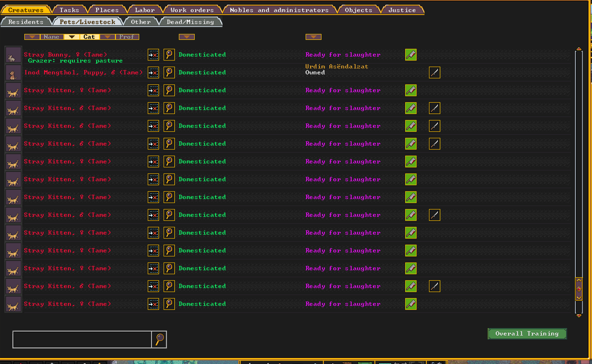Recenter the view on Inod Mengthol Puppy

(153, 73)
